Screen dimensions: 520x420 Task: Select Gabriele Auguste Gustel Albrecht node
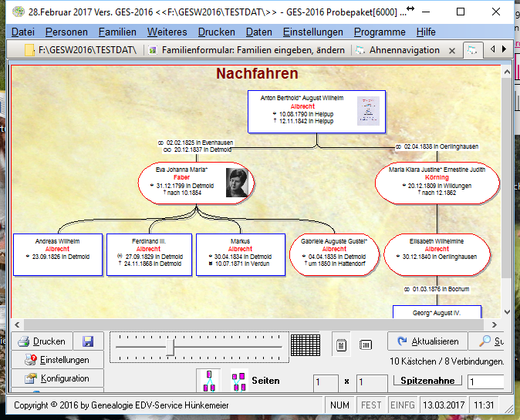334,254
